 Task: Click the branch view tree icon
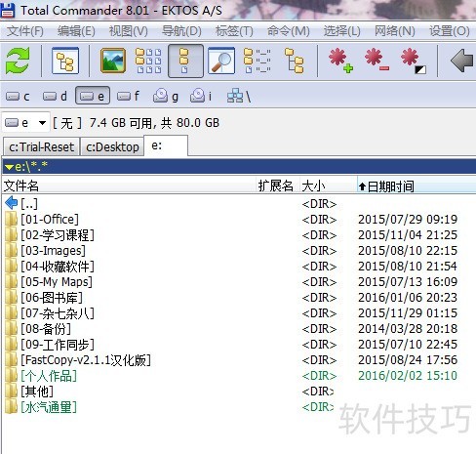click(294, 61)
